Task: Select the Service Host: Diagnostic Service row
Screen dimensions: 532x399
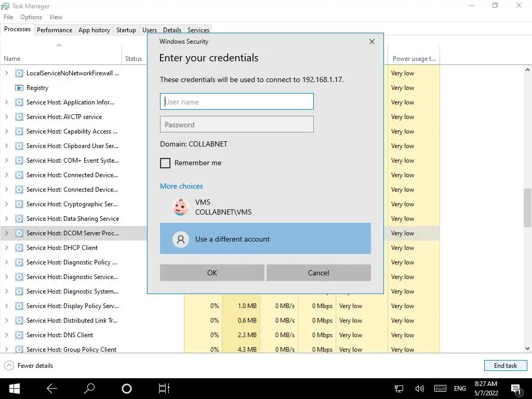Action: pos(73,277)
